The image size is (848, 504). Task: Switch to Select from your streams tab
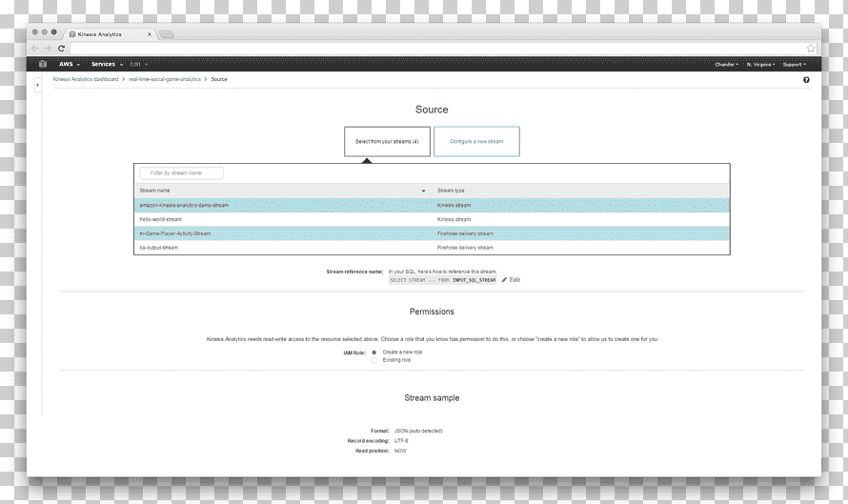(x=387, y=142)
